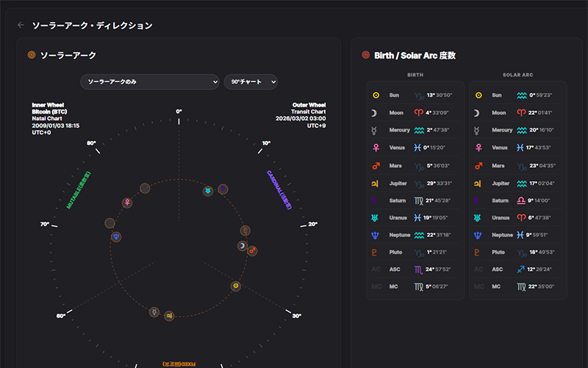588x368 pixels.
Task: Select the pink Venus glyph on the chart wheel
Action: [127, 202]
